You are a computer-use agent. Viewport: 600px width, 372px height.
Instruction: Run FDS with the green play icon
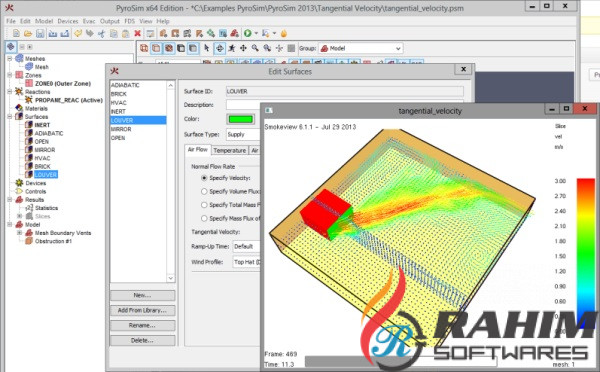pos(248,34)
